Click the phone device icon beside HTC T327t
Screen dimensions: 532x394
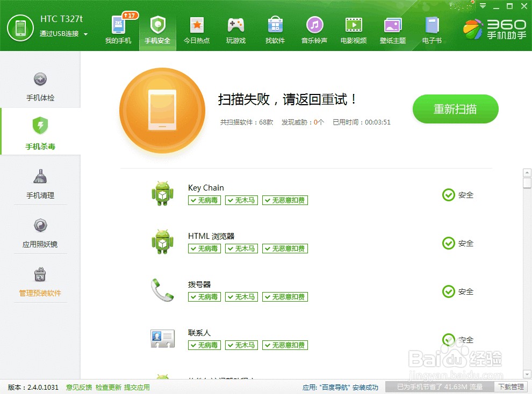click(x=21, y=28)
